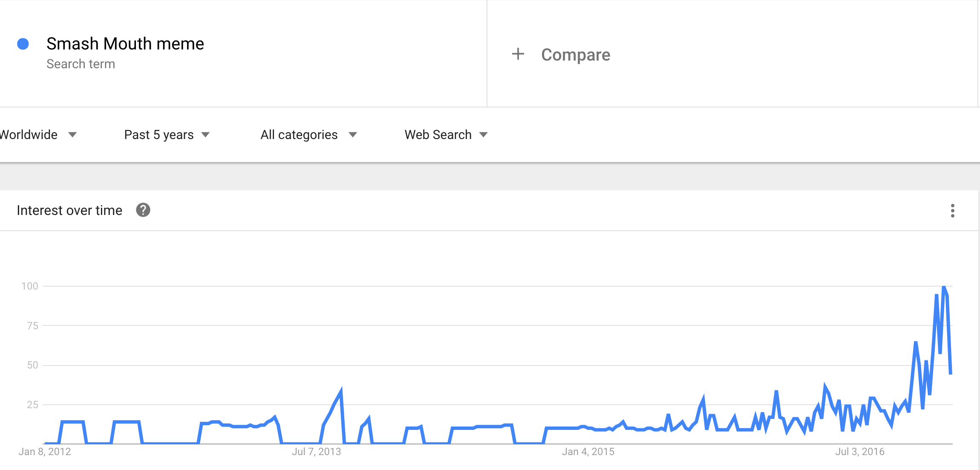This screenshot has width=980, height=470.
Task: Click the Jul 3, 2016 axis date
Action: tap(859, 452)
